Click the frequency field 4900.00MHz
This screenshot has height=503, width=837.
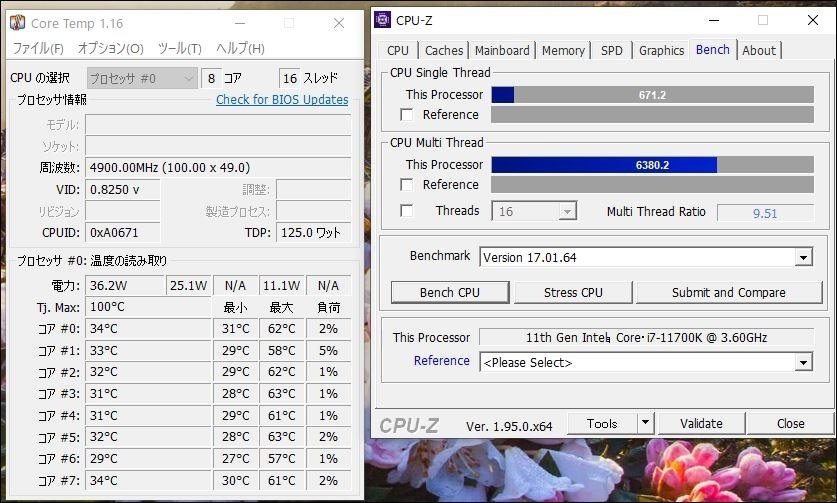[218, 168]
